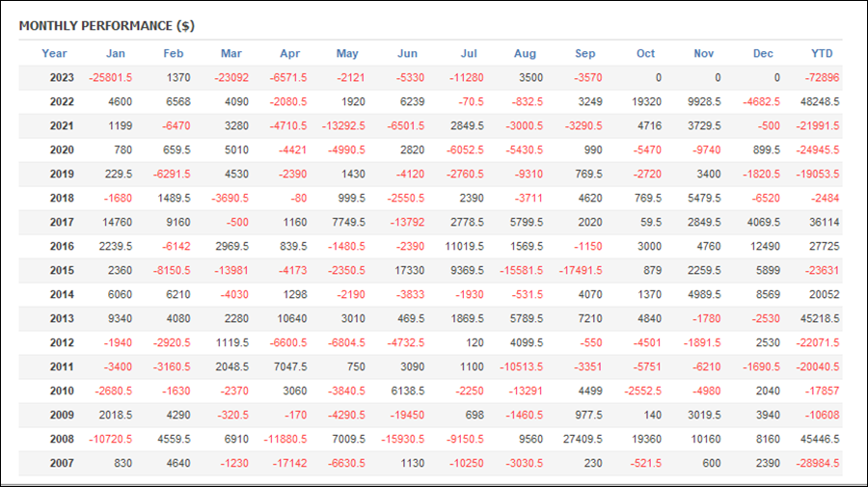Image resolution: width=868 pixels, height=487 pixels.
Task: Click the -13292.5 value for May 2021
Action: tap(343, 126)
